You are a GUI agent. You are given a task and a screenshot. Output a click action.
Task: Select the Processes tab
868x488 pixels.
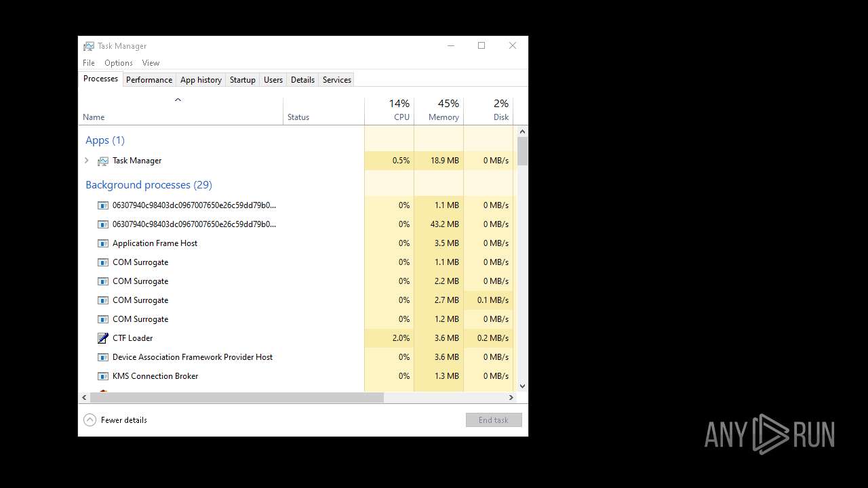click(100, 79)
